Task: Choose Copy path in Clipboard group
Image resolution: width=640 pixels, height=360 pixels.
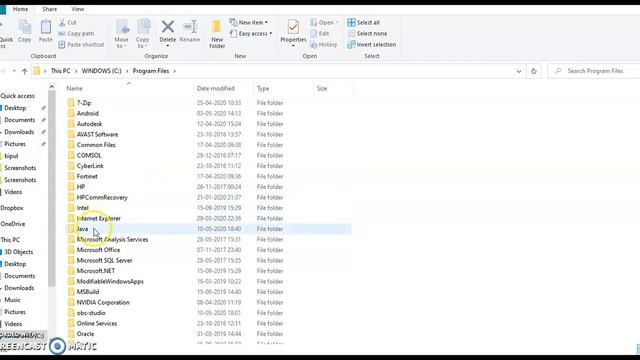Action: click(76, 33)
